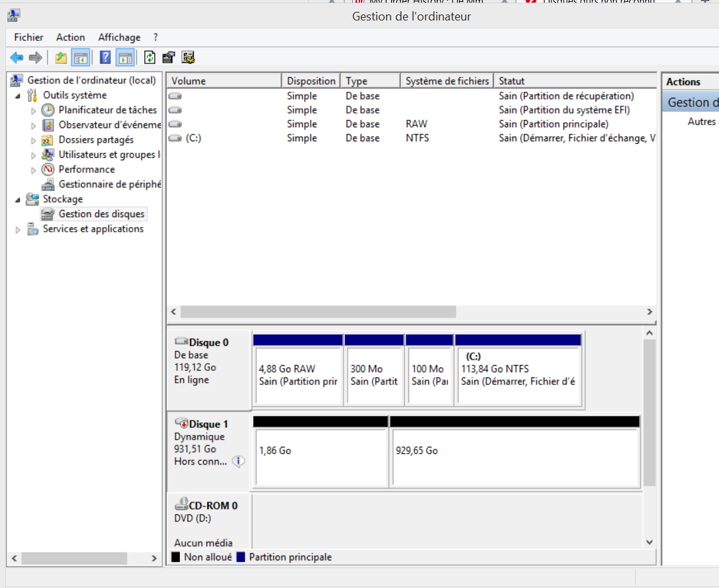Select the 929,65 Go unallocated space

click(x=515, y=452)
